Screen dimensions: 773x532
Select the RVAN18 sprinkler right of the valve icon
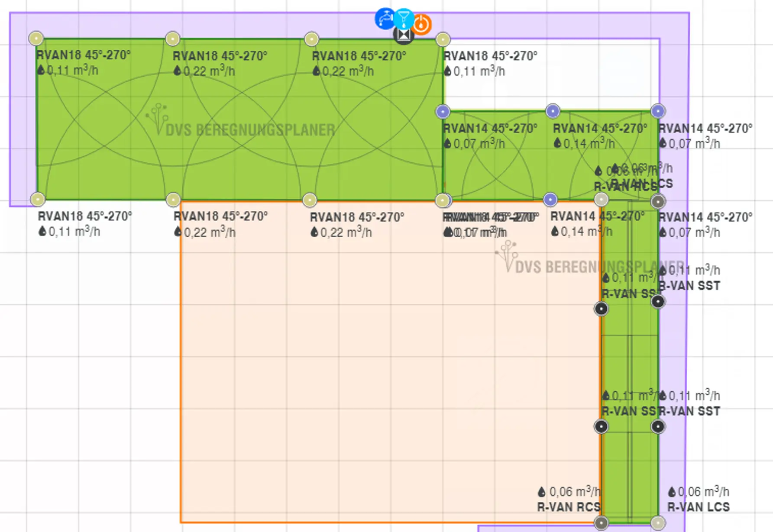pyautogui.click(x=443, y=39)
